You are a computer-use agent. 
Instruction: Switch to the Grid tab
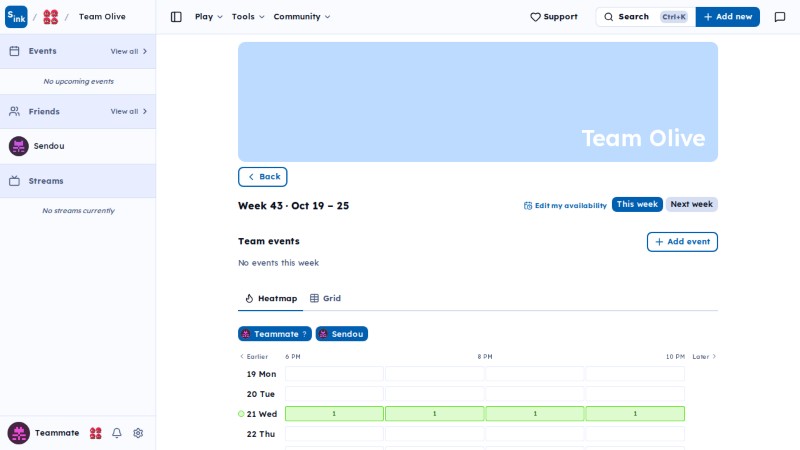pyautogui.click(x=326, y=298)
